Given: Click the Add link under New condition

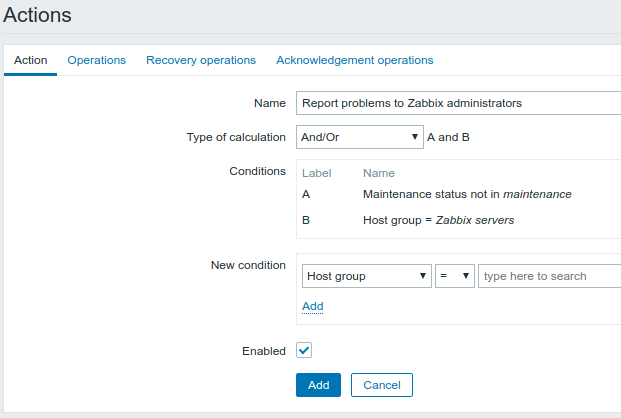Looking at the screenshot, I should (x=313, y=306).
